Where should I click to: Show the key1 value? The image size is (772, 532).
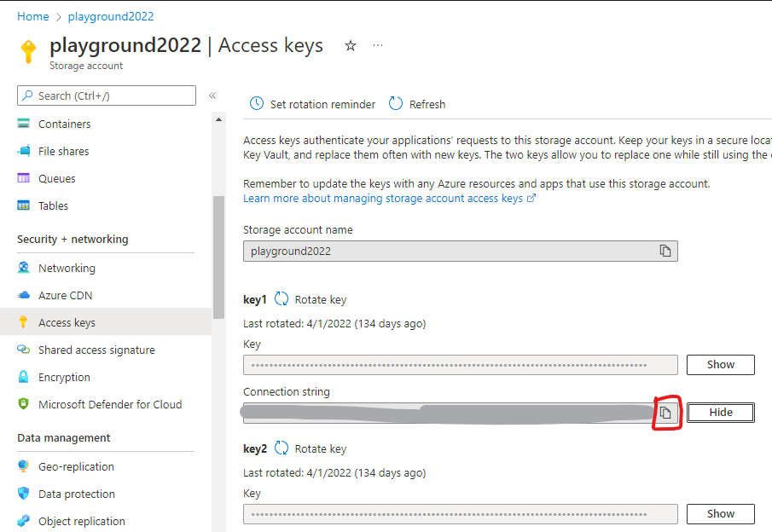pyautogui.click(x=720, y=364)
